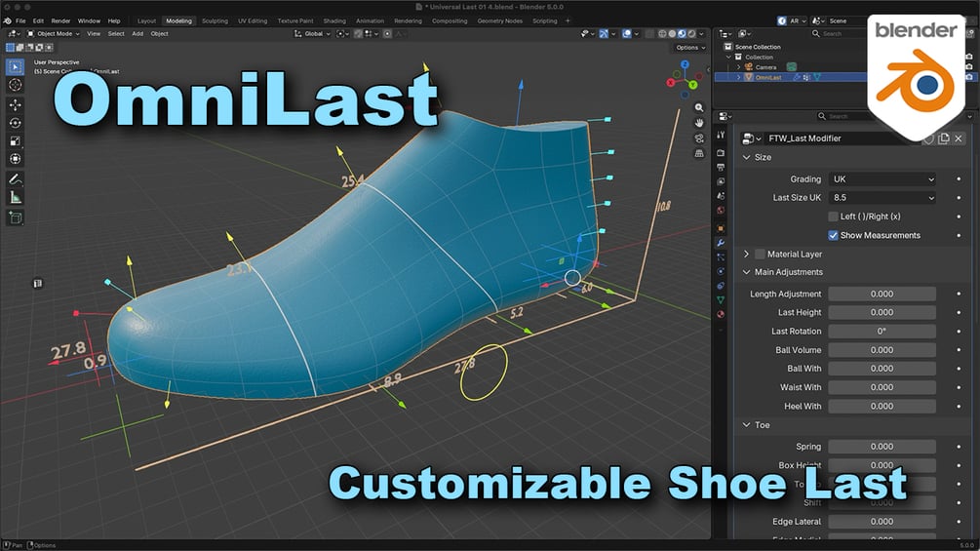The width and height of the screenshot is (980, 551).
Task: Enable the Material Layer checkbox
Action: click(760, 254)
